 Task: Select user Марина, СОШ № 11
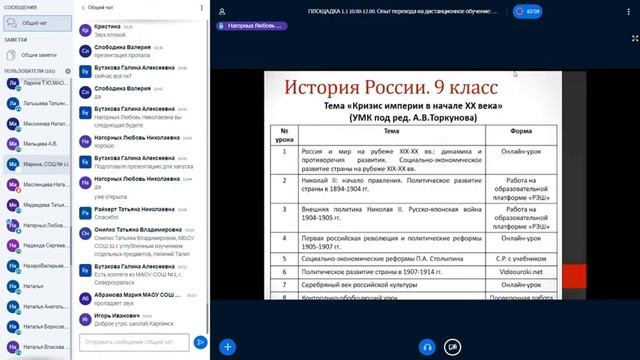click(37, 164)
